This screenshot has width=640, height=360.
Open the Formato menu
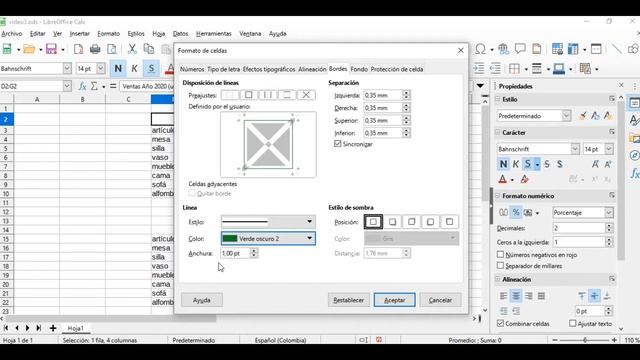pyautogui.click(x=109, y=33)
